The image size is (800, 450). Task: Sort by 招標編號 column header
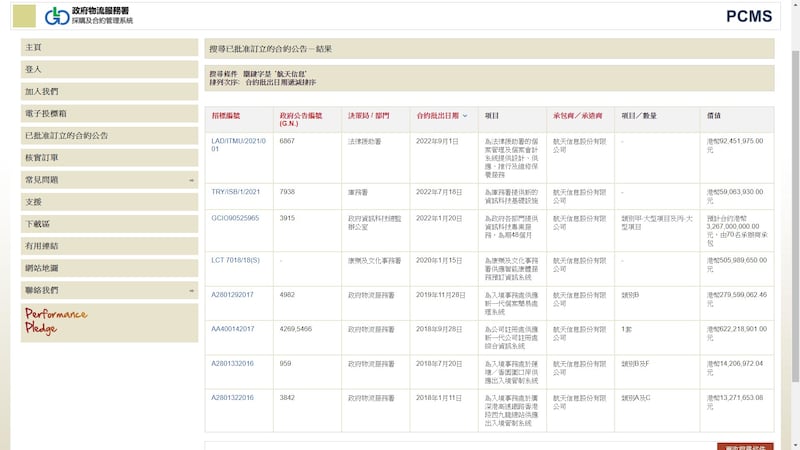click(x=226, y=116)
